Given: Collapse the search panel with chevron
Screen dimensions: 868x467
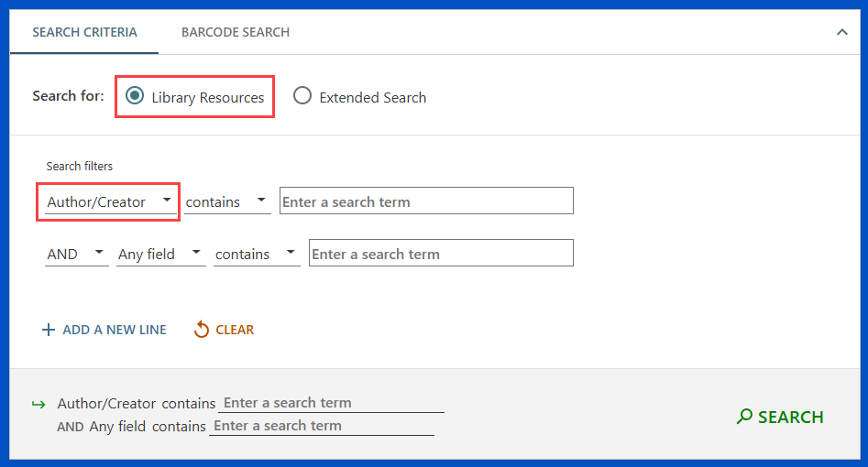Looking at the screenshot, I should point(841,32).
